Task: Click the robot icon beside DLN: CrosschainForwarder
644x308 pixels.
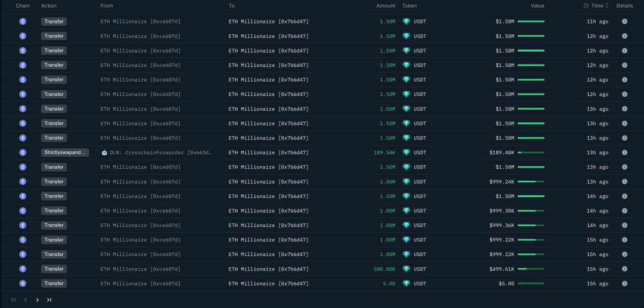Action: coord(104,153)
